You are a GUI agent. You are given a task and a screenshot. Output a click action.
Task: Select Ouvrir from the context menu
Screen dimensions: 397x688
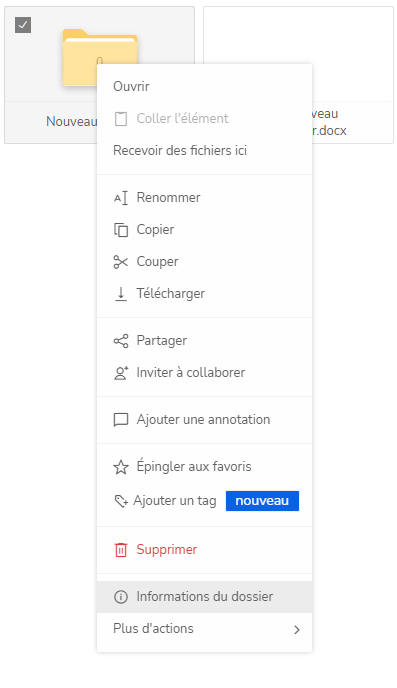[204, 86]
